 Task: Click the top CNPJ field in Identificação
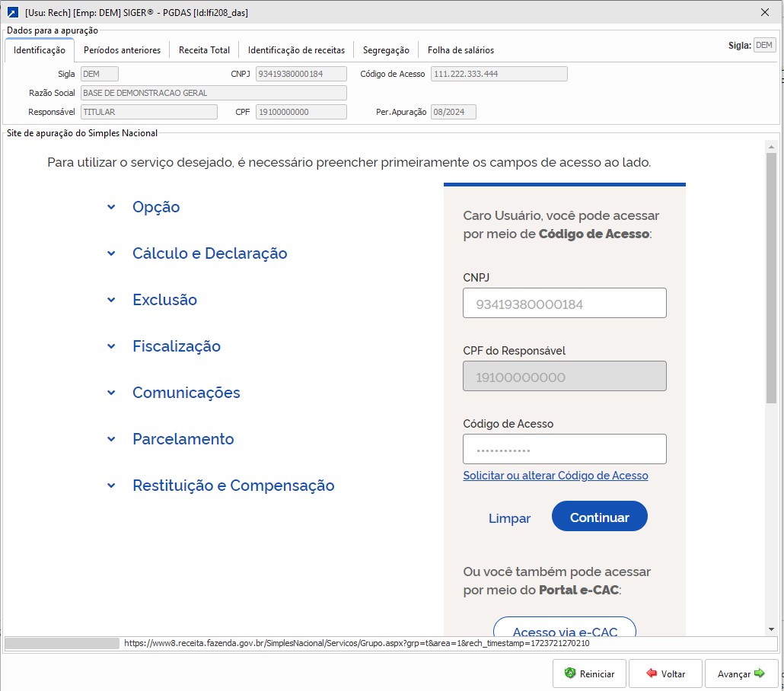click(301, 74)
